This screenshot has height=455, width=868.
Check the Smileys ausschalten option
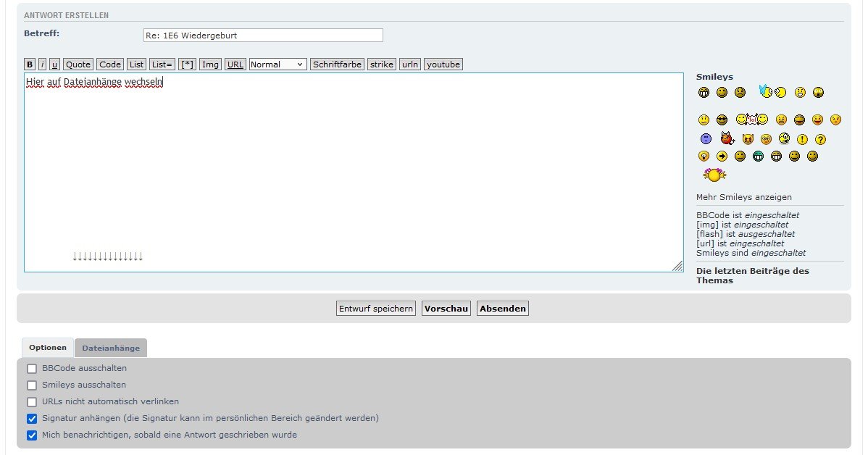32,385
